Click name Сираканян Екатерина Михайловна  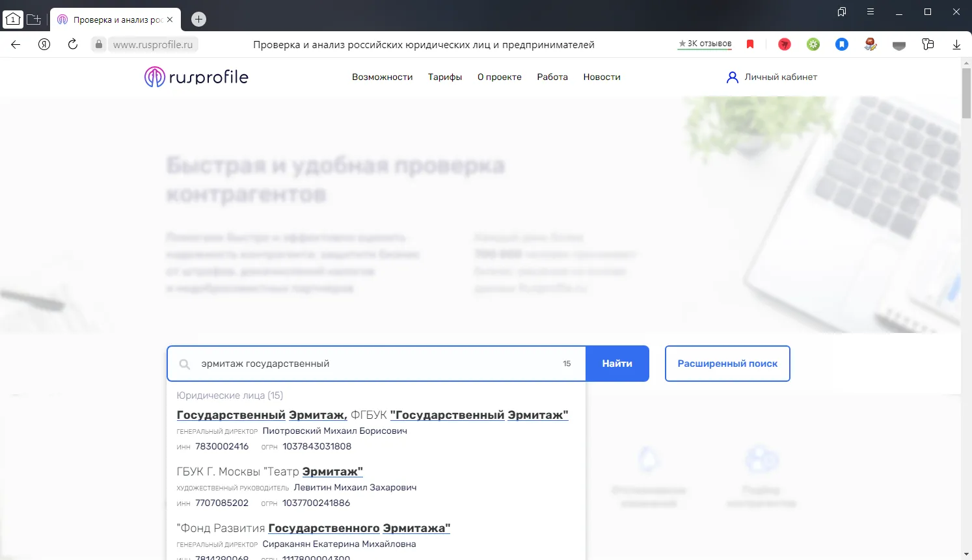click(x=339, y=544)
